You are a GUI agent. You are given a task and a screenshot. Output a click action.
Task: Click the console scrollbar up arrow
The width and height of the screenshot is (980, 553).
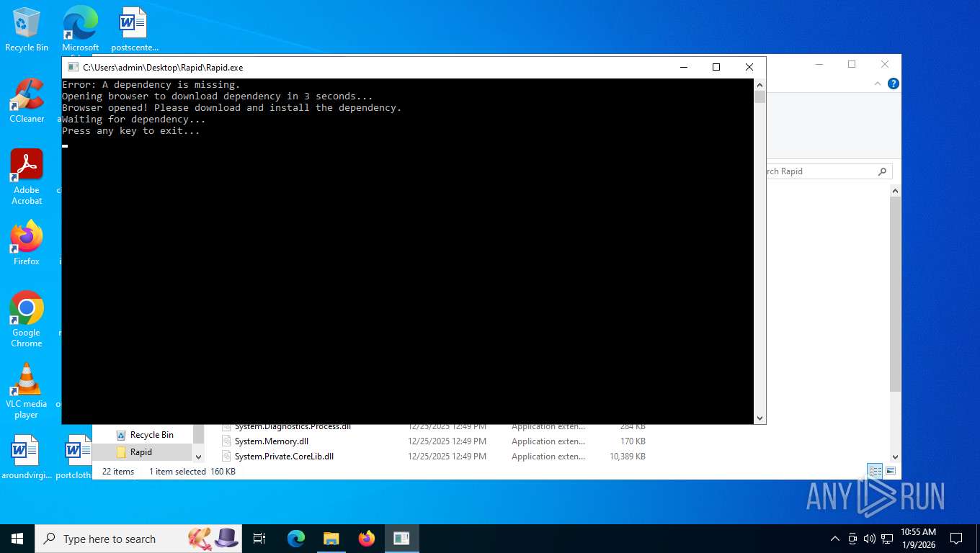(759, 85)
